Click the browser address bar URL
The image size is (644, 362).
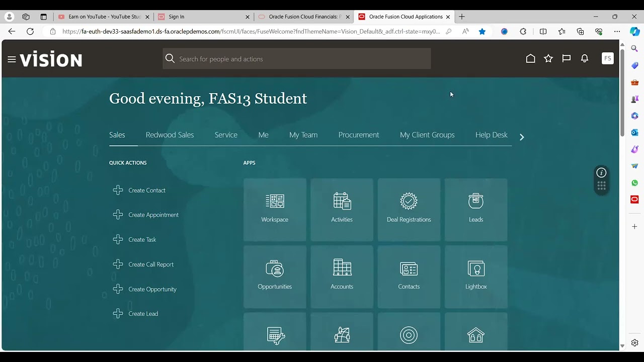(251, 31)
